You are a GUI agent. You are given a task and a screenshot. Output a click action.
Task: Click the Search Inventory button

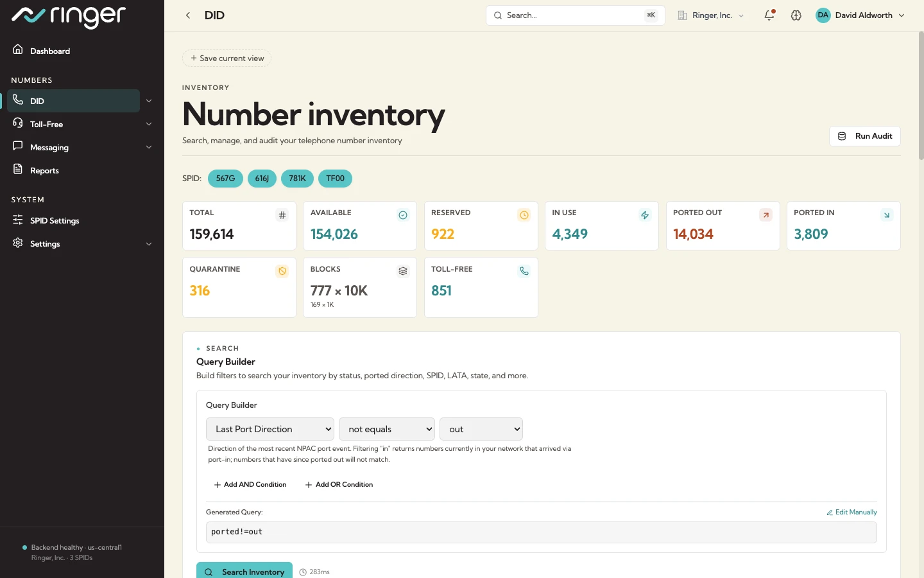(244, 571)
